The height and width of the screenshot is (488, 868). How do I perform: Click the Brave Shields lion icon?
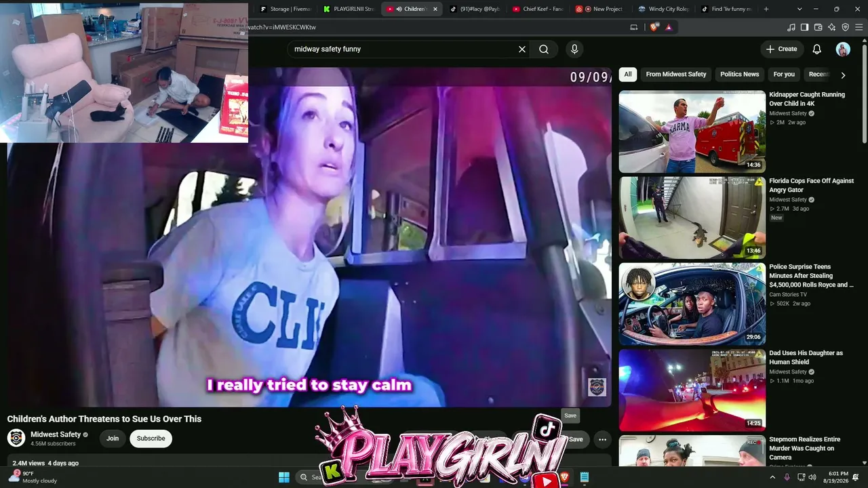pyautogui.click(x=654, y=27)
